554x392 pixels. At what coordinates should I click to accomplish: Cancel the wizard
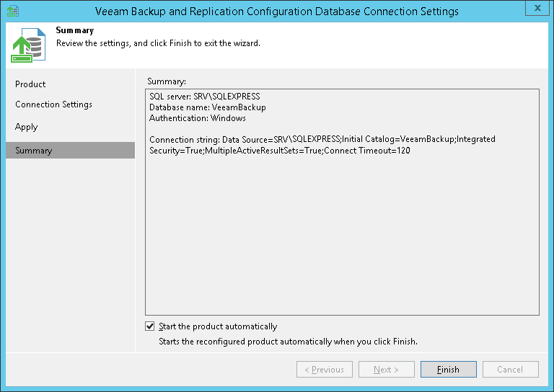point(510,370)
